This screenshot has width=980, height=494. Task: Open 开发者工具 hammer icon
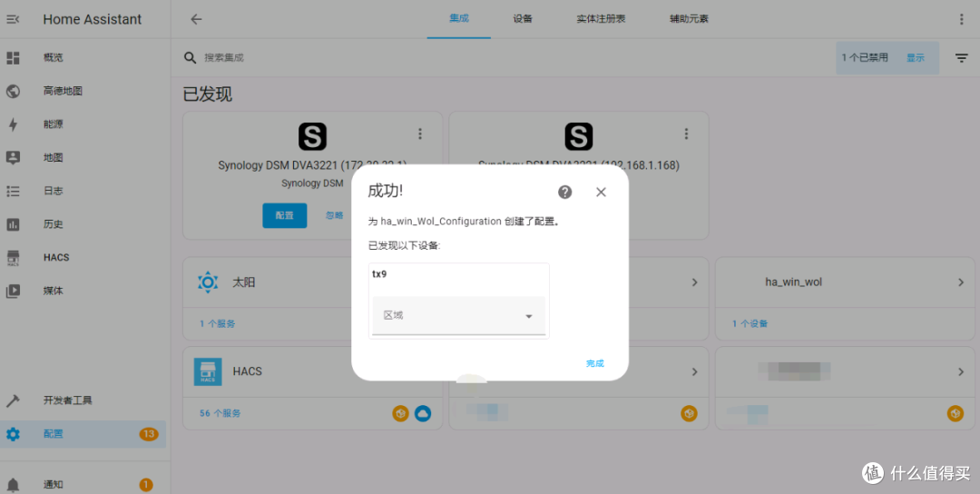tap(13, 400)
